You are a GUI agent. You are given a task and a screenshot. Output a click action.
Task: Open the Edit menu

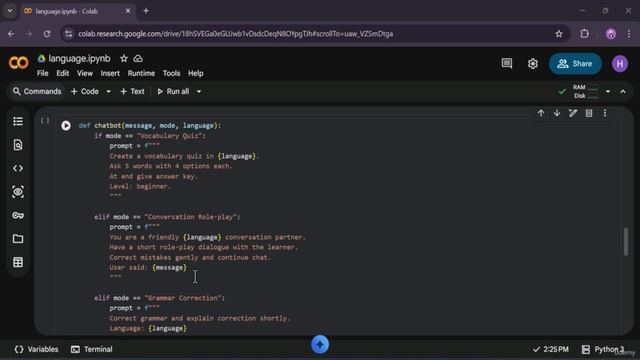[x=62, y=73]
